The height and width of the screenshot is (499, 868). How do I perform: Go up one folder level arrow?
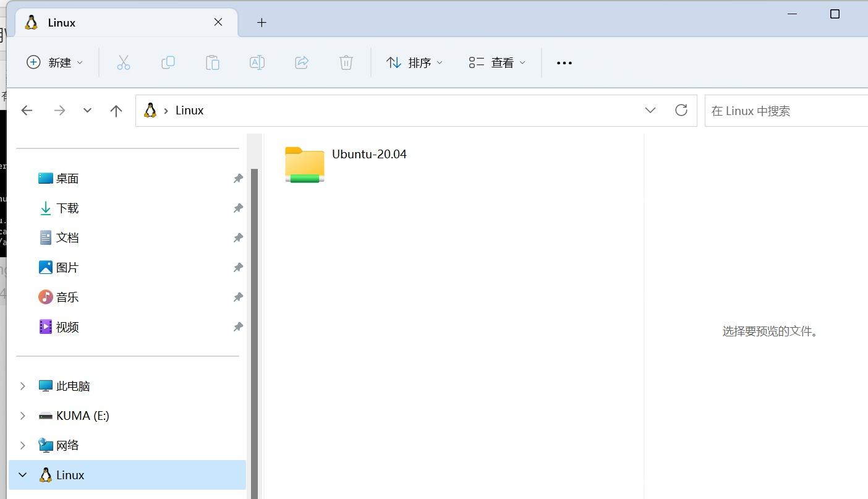point(116,111)
